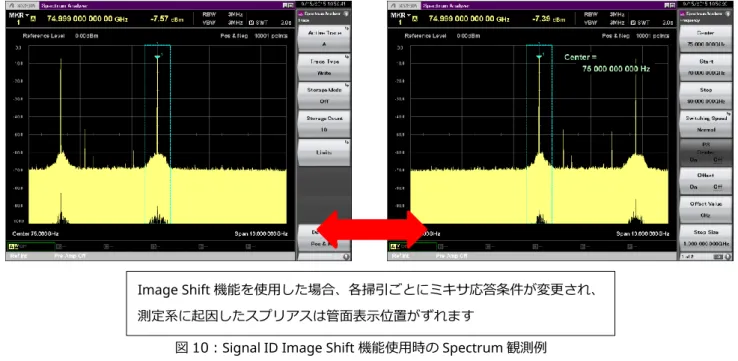Select the Center 75.000 000GHz softkey

coord(706,39)
